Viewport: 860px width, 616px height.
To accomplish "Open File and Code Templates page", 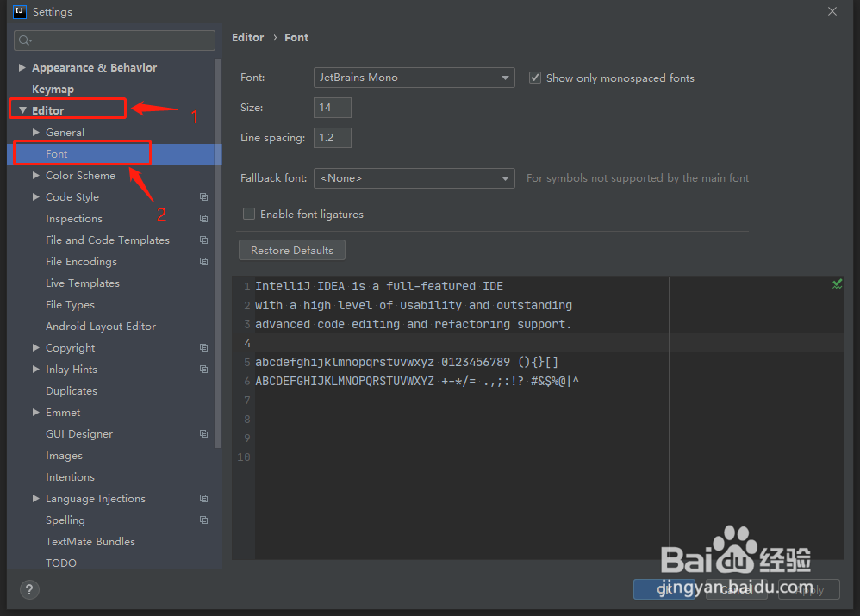I will click(108, 240).
